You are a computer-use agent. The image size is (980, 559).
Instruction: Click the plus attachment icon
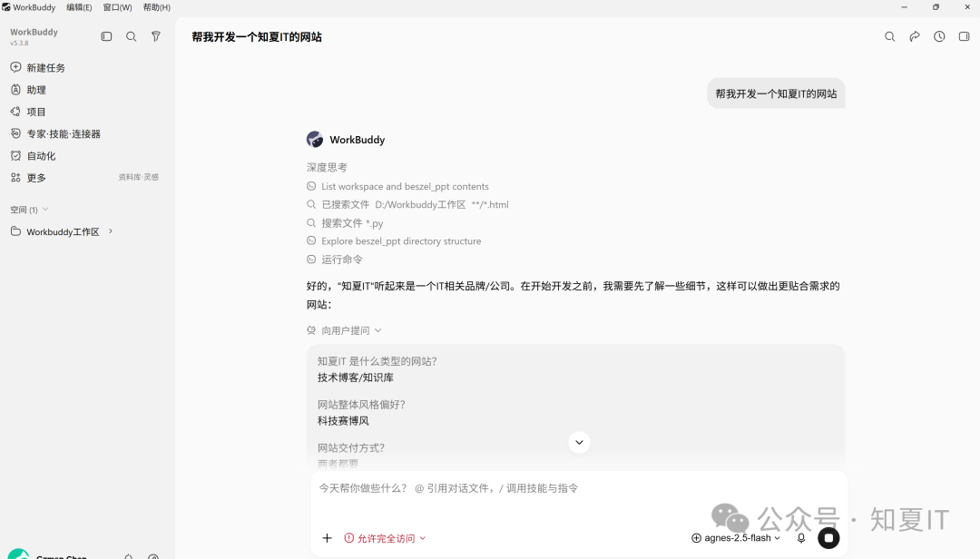pyautogui.click(x=327, y=538)
